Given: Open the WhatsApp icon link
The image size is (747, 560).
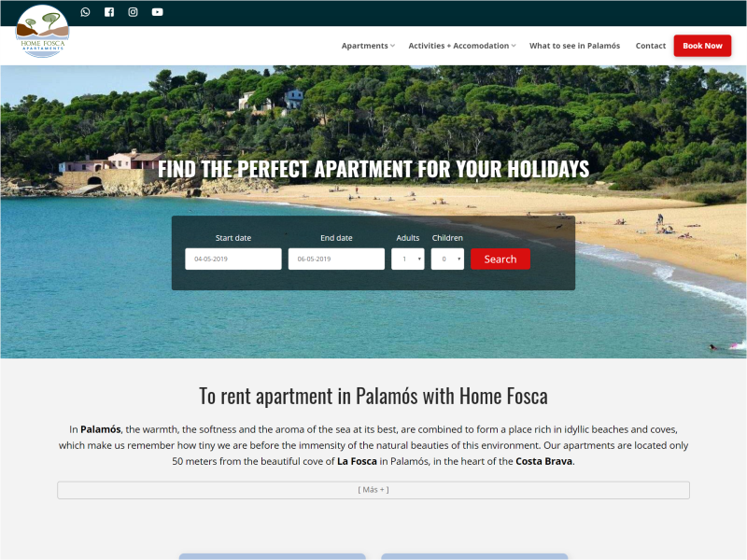Looking at the screenshot, I should pyautogui.click(x=85, y=12).
